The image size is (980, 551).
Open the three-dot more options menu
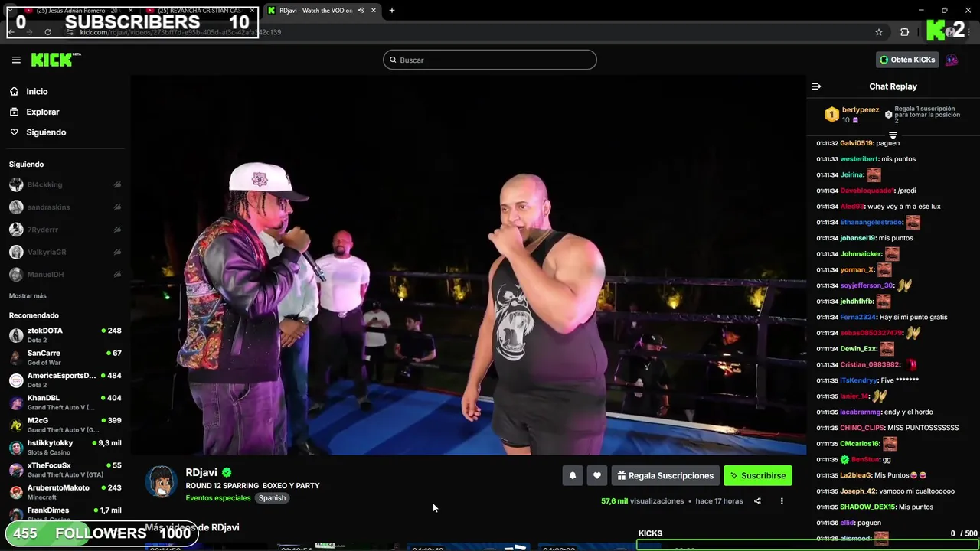tap(782, 501)
